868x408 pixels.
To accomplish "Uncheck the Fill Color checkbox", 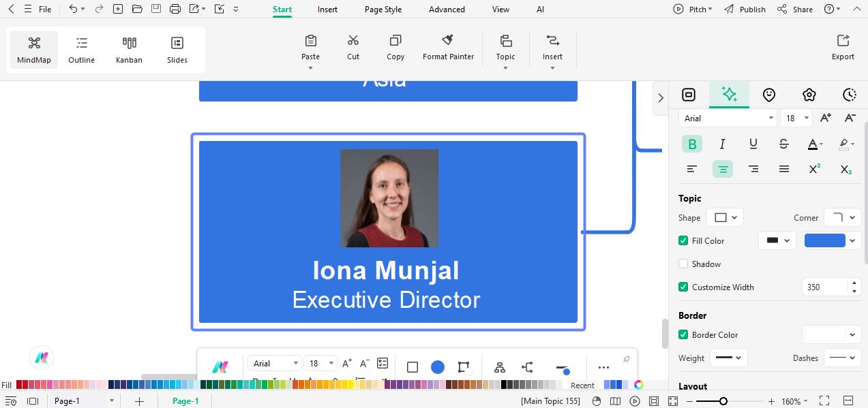I will pyautogui.click(x=683, y=240).
